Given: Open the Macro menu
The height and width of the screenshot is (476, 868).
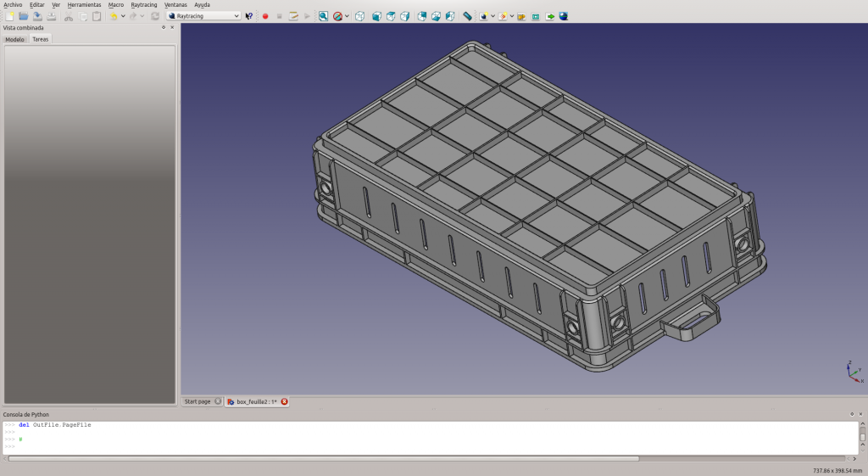Looking at the screenshot, I should (x=115, y=4).
